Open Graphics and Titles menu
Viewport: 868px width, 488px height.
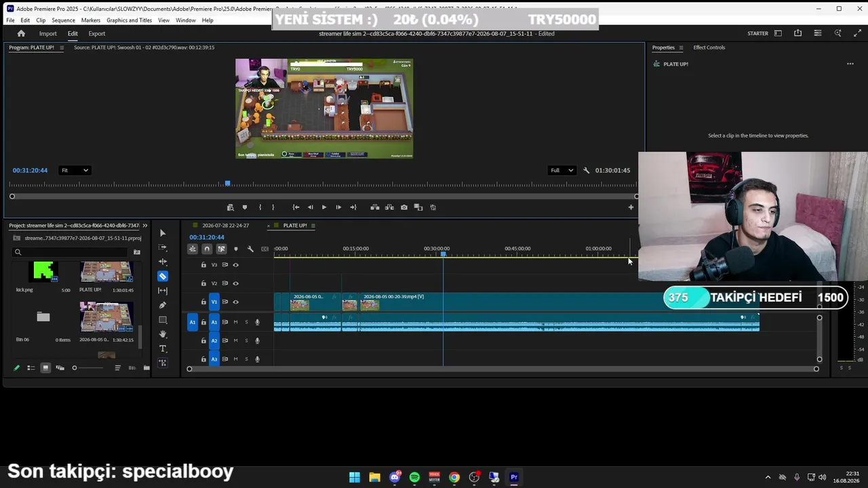pyautogui.click(x=129, y=20)
